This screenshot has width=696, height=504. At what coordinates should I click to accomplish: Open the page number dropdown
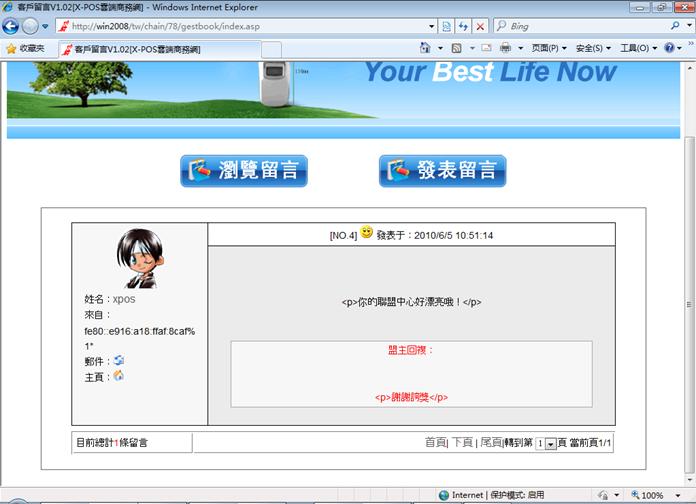(550, 443)
